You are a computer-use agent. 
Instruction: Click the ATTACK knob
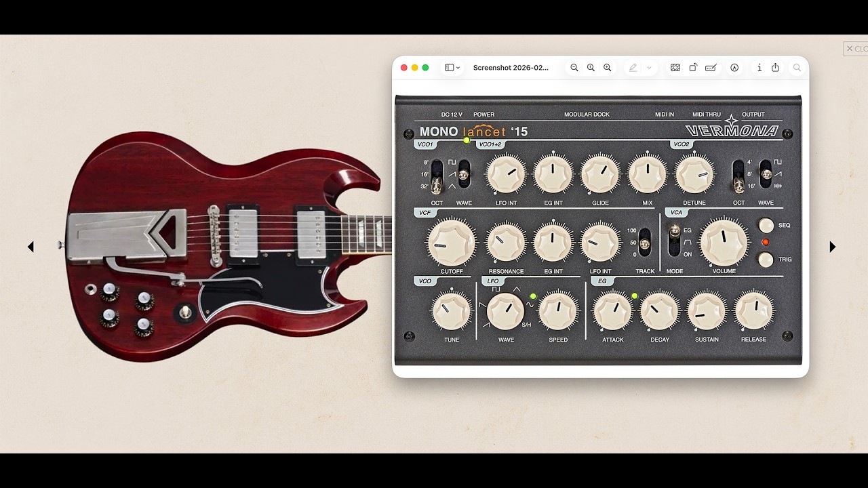[612, 311]
